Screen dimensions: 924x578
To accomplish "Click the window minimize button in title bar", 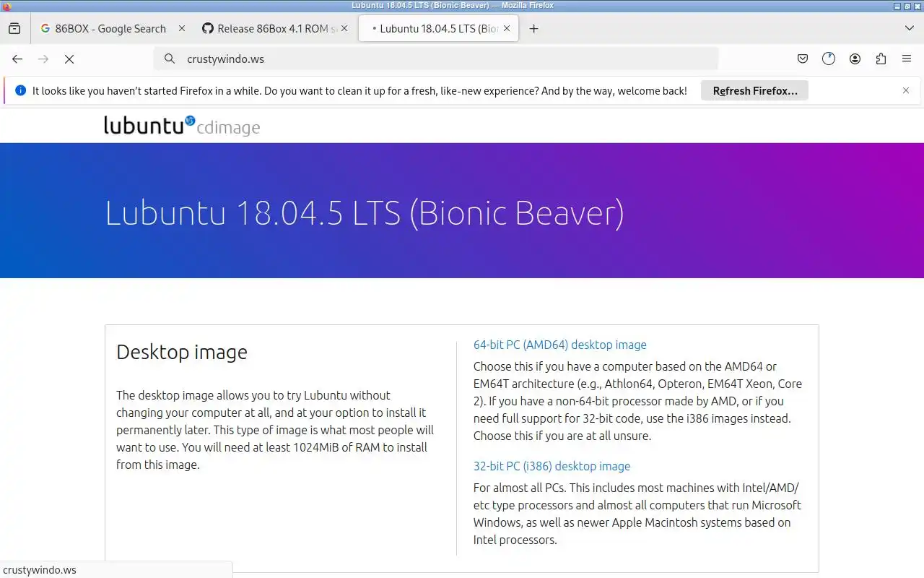I will click(897, 5).
